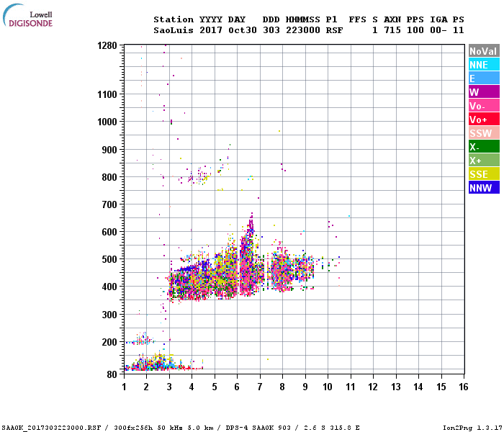Click the 200 height axis label
The width and height of the screenshot is (504, 432).
109,342
